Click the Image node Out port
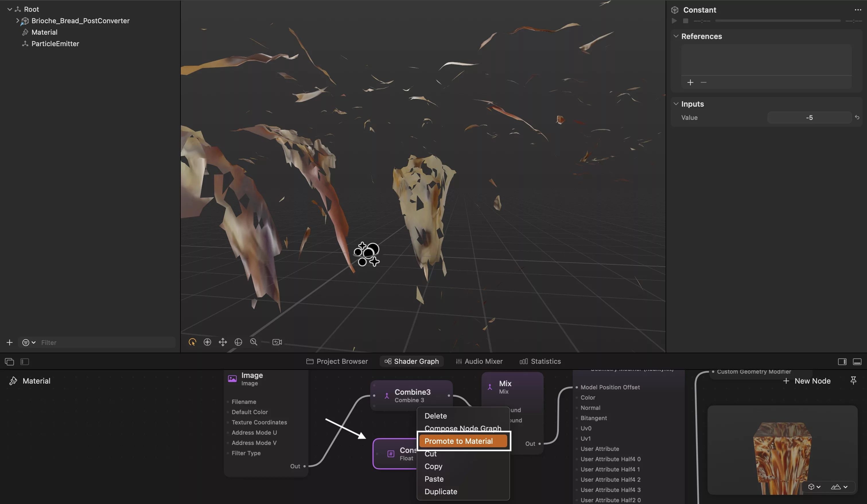This screenshot has height=504, width=867. (304, 466)
